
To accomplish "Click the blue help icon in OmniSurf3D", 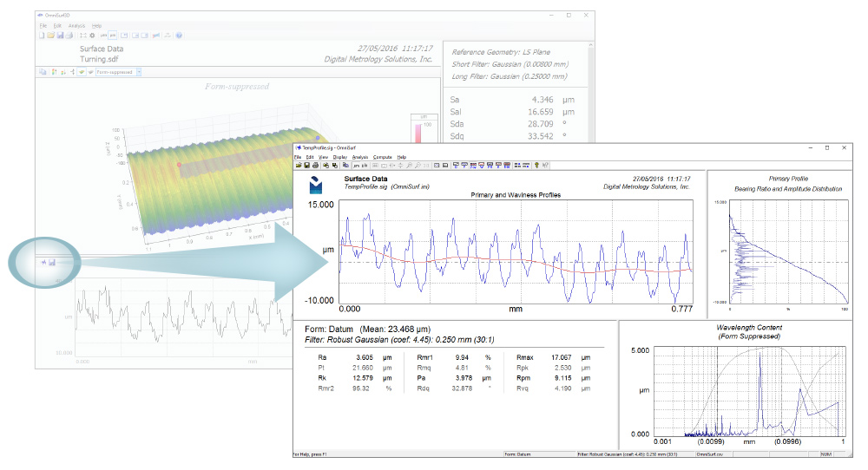I will 179,36.
